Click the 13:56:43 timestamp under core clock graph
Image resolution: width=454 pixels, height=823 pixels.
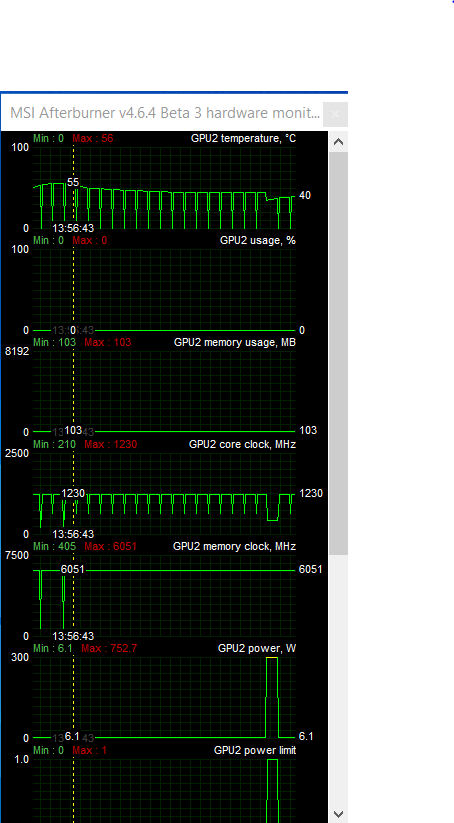[x=73, y=534]
